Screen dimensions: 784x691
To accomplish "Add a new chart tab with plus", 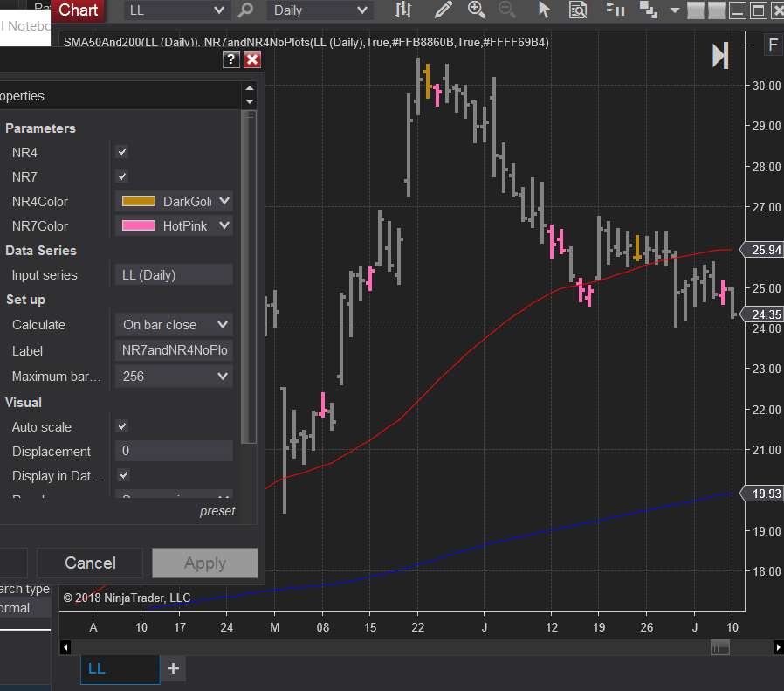I will pos(173,668).
